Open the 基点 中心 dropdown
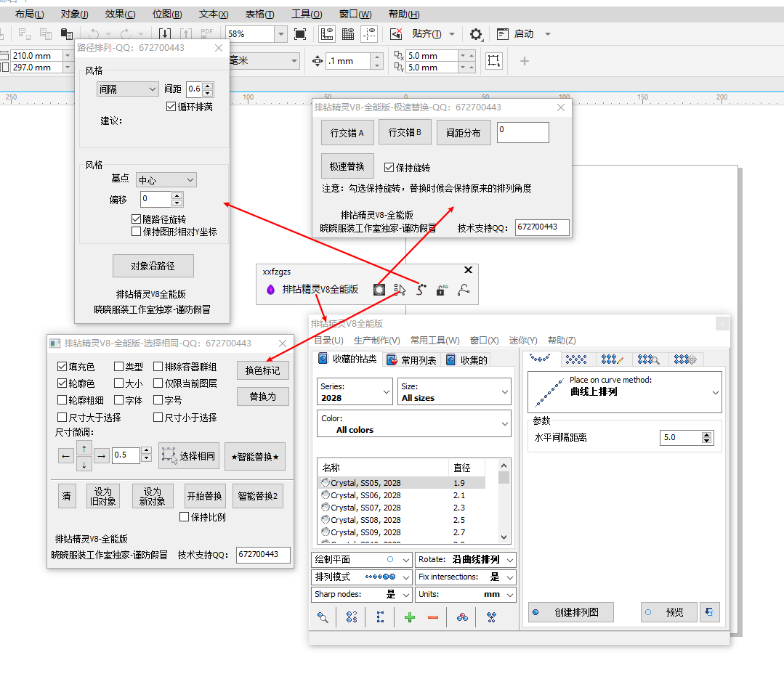The height and width of the screenshot is (679, 784). pyautogui.click(x=166, y=180)
